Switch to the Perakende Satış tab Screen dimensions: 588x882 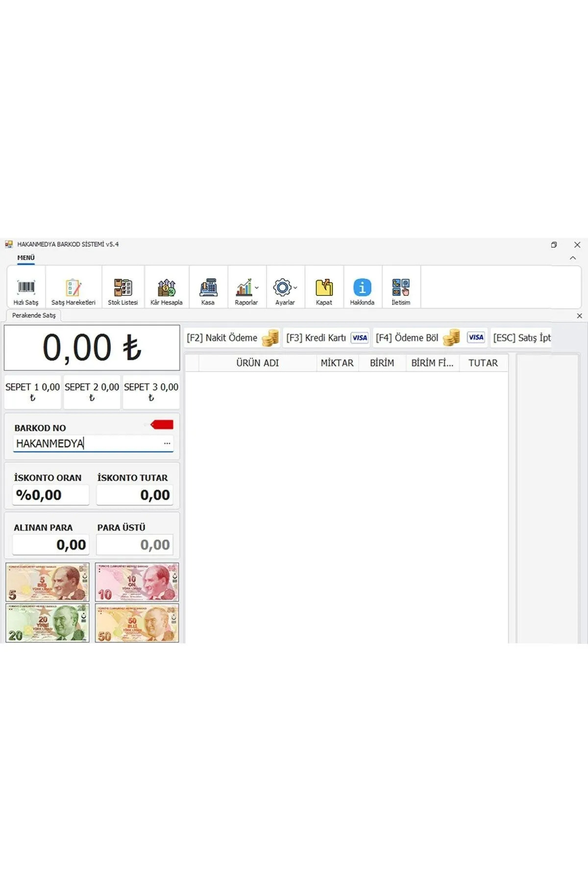point(34,316)
